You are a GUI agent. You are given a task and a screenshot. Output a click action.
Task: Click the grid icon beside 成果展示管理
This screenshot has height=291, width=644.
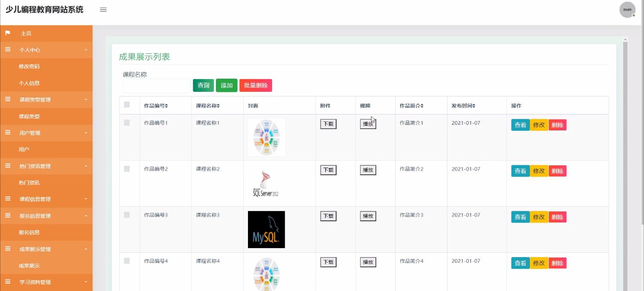pos(8,249)
